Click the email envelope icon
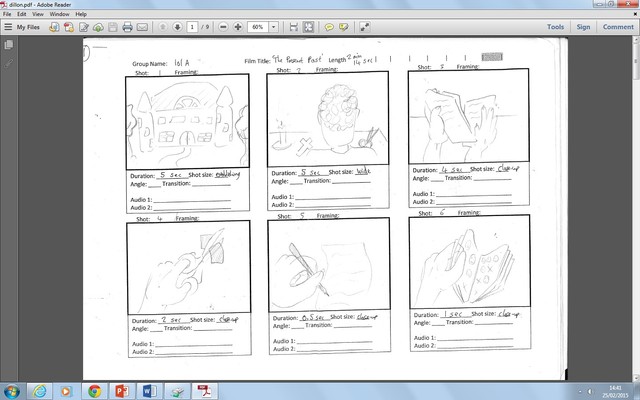 click(x=142, y=27)
